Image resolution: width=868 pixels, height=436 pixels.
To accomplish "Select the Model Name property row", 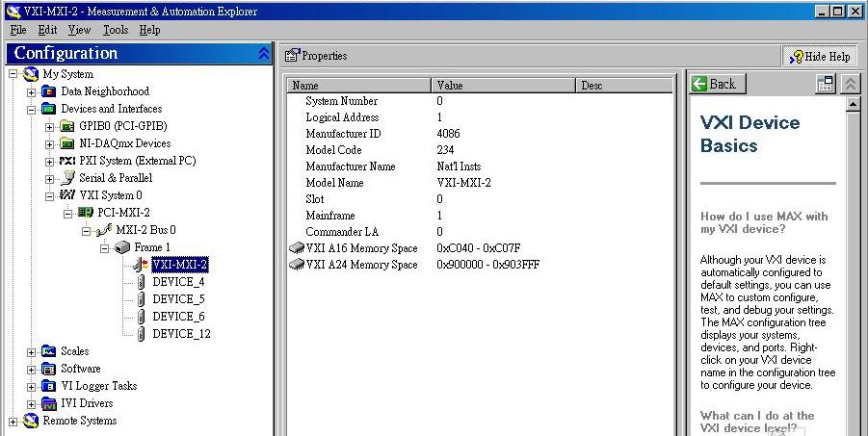I will (x=480, y=183).
